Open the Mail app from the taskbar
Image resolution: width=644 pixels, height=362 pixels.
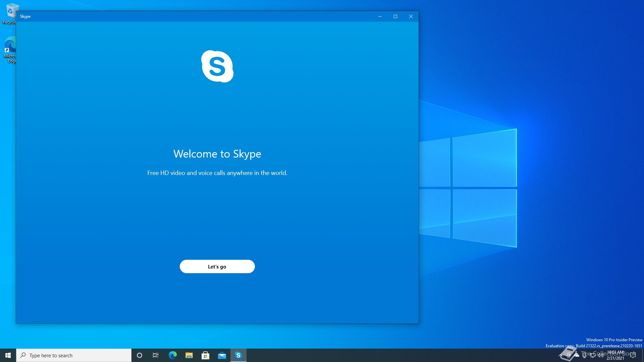point(222,355)
